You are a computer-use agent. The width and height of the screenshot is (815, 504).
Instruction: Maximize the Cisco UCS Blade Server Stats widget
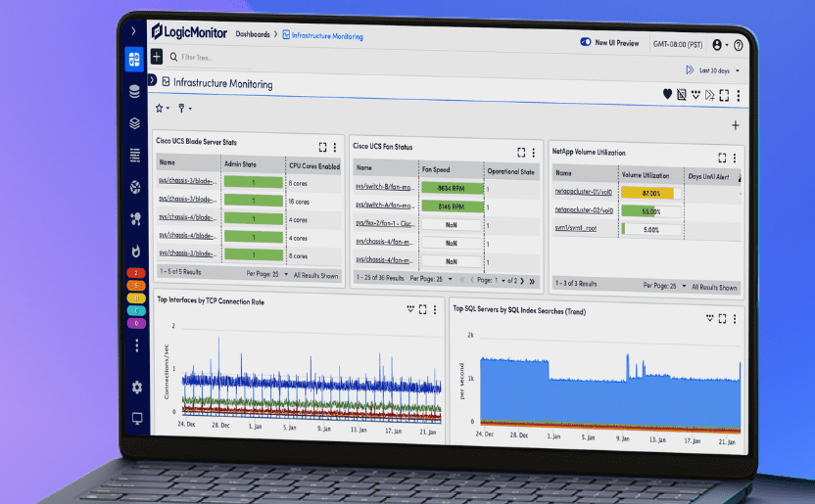tap(322, 148)
